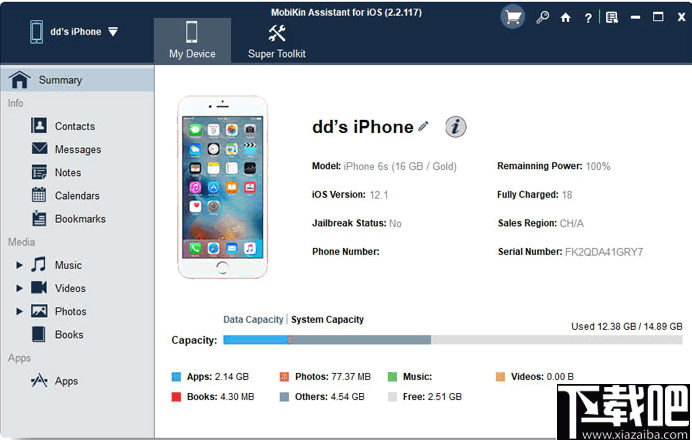This screenshot has width=692, height=440.
Task: Click the Fully Charged 18 value
Action: [x=567, y=195]
